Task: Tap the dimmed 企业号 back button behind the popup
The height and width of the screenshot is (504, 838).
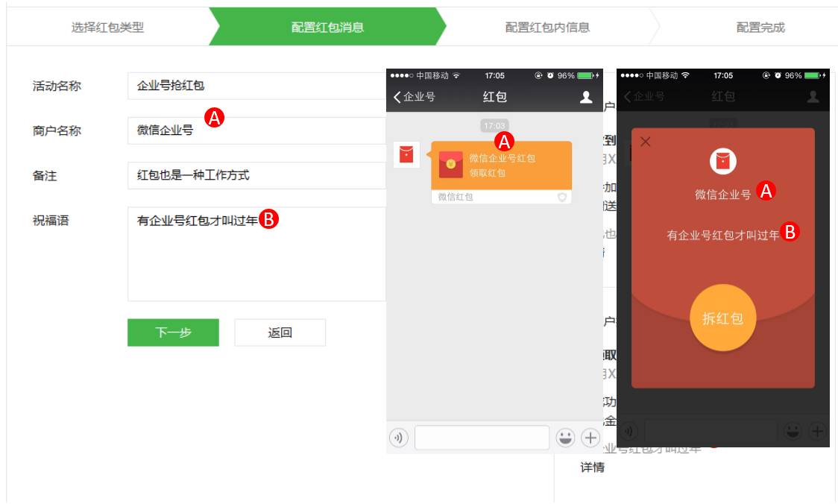Action: point(644,97)
